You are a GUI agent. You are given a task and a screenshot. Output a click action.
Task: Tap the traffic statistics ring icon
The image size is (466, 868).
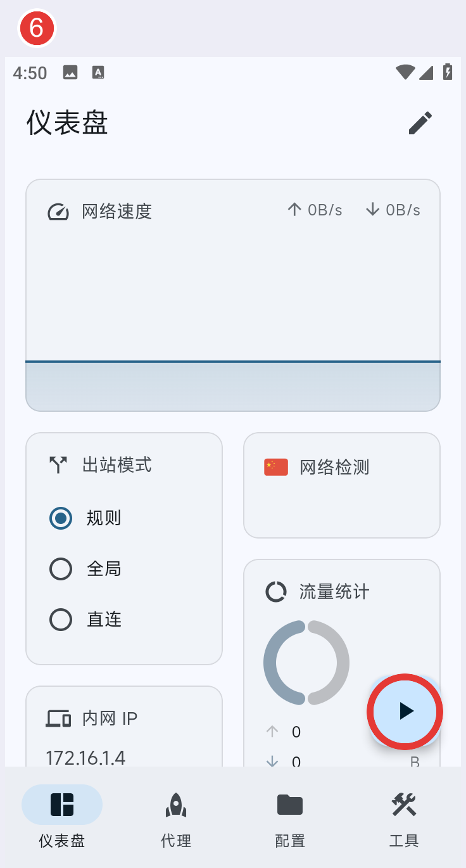coord(276,592)
